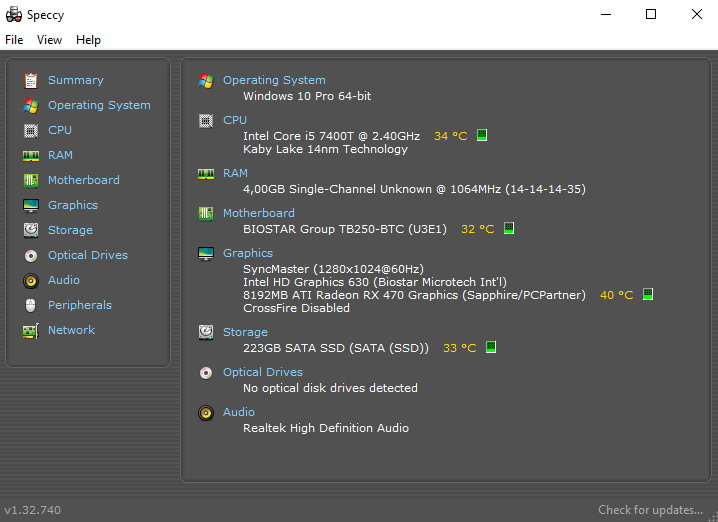Click the Optical Drives disc icon in main panel

tap(206, 373)
